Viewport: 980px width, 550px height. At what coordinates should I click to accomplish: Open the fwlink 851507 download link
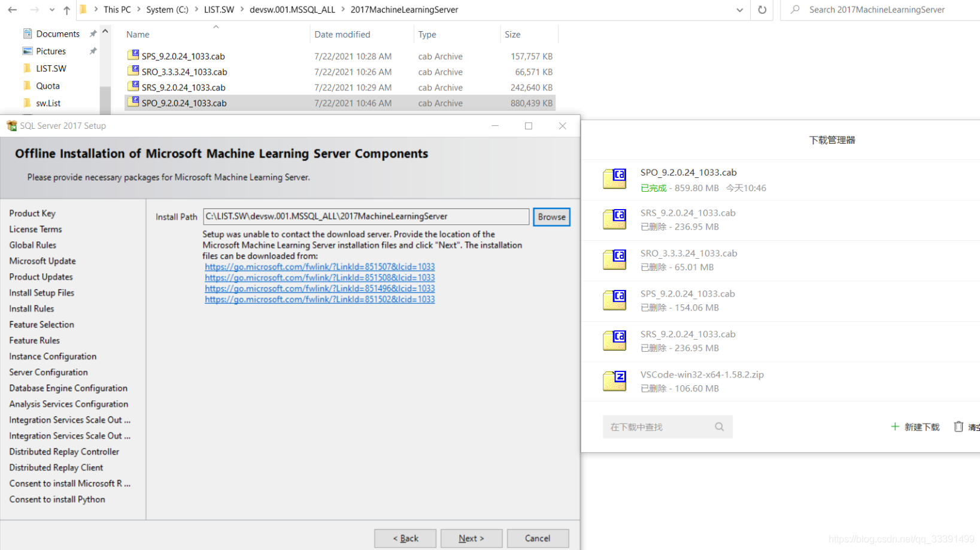coord(319,267)
